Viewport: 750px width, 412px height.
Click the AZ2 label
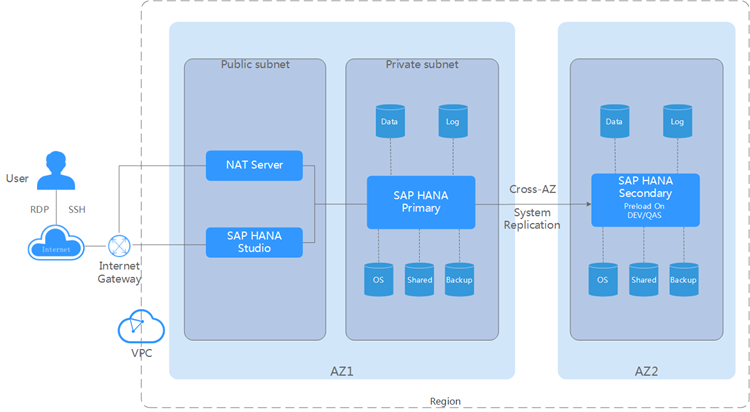pyautogui.click(x=646, y=371)
